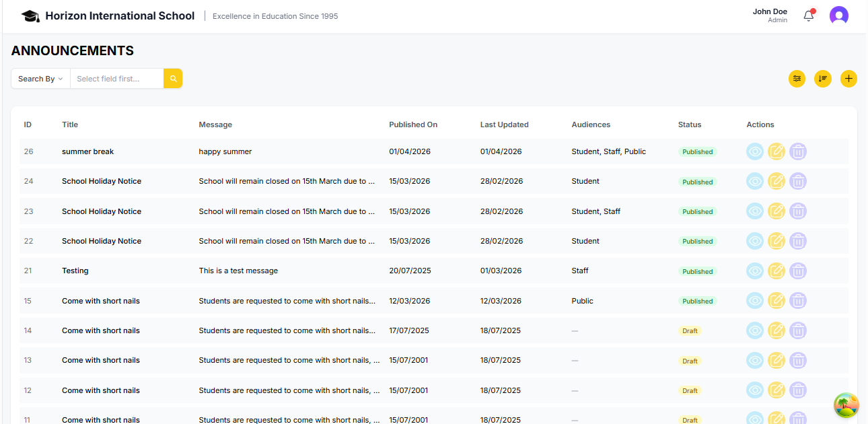Edit announcement with ID 23

tap(776, 211)
